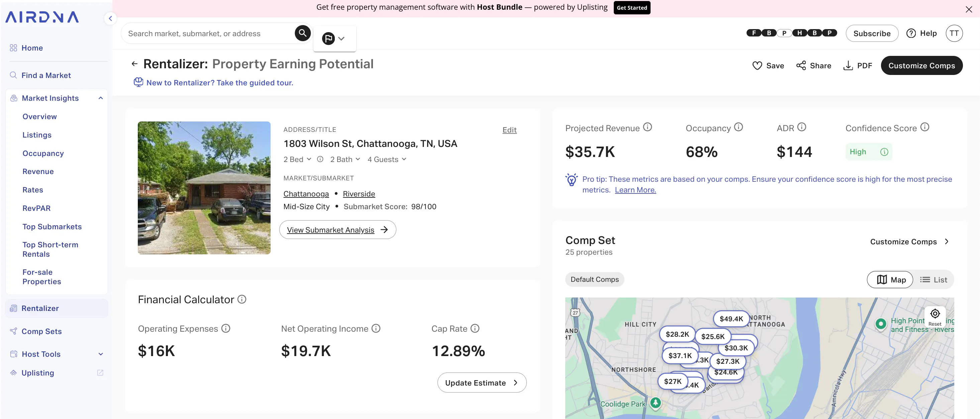
Task: Switch comp set to Map view
Action: [x=890, y=280]
